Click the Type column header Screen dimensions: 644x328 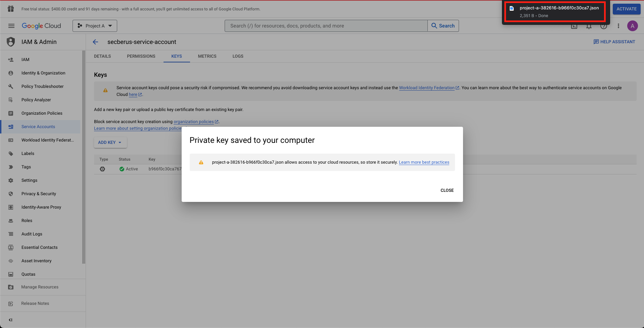click(104, 159)
